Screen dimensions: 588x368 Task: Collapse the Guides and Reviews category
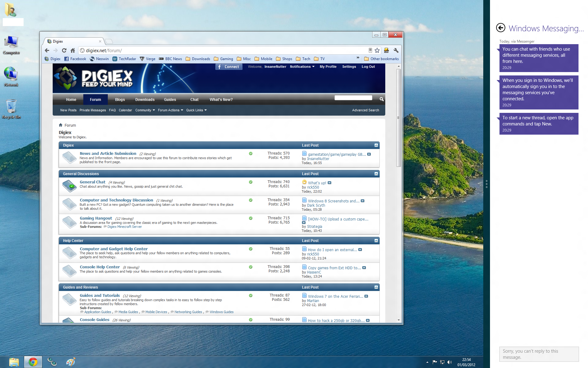coord(376,287)
